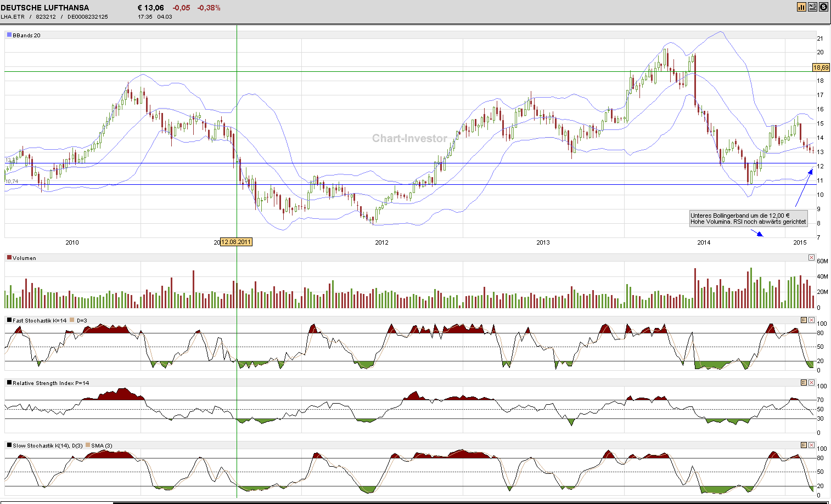Click the BBands 20 indicator label
831x504 pixels.
(x=26, y=36)
